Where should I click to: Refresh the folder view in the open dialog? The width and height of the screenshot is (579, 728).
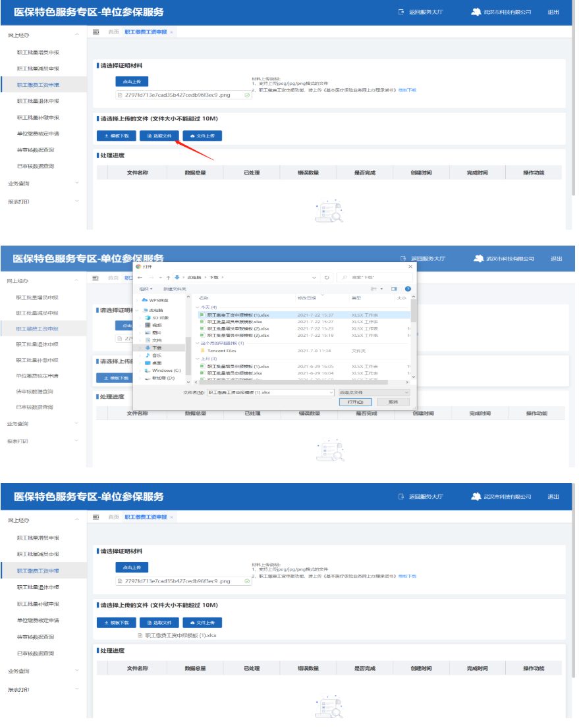(327, 278)
